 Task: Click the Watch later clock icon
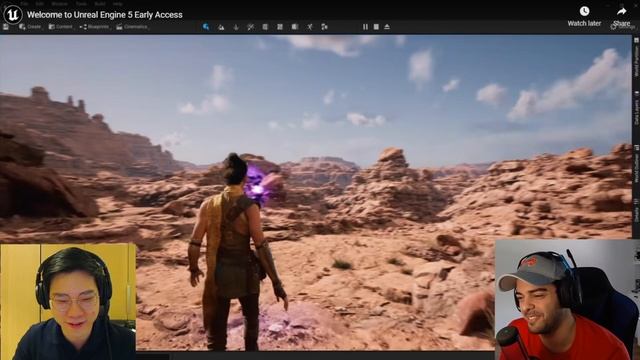(584, 11)
